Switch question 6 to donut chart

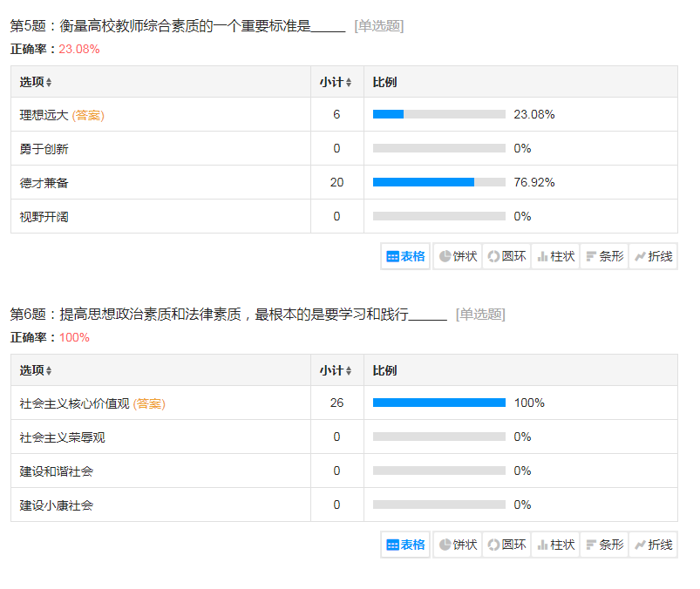[x=506, y=545]
